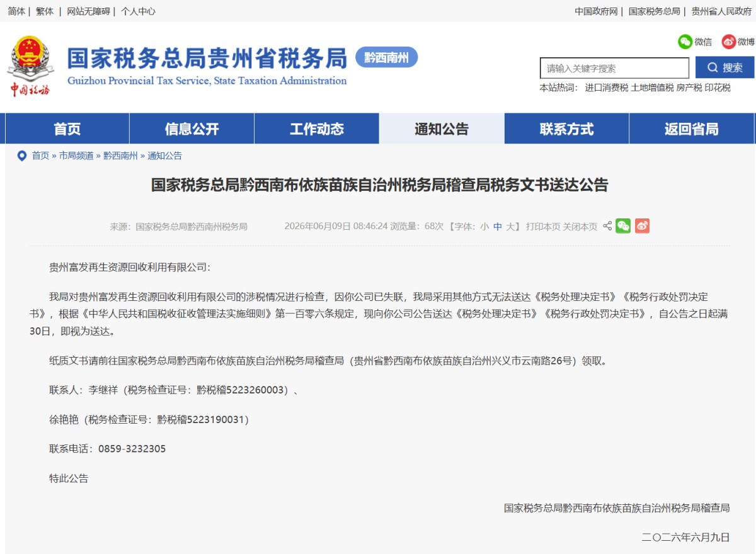Click breadcrumb link 通知公告
The width and height of the screenshot is (756, 554).
pyautogui.click(x=164, y=155)
